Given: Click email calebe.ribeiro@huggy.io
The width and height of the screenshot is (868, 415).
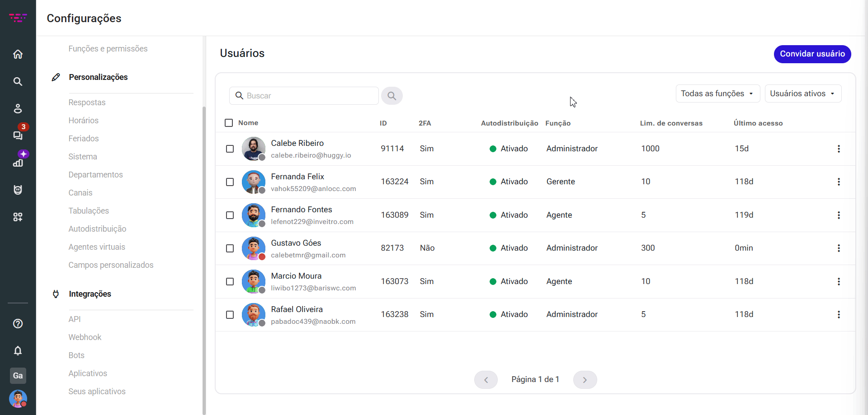Looking at the screenshot, I should click(311, 155).
